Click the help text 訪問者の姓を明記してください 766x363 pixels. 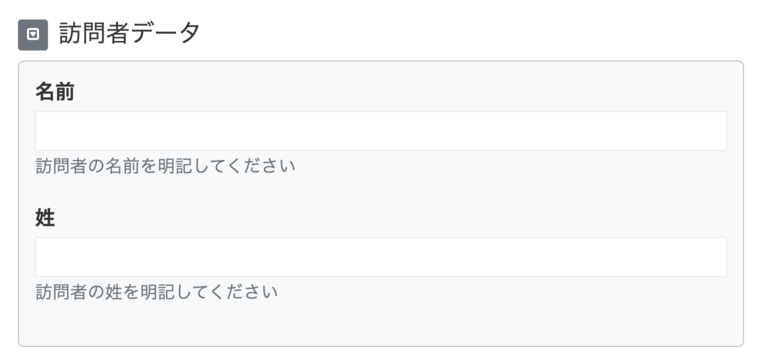tap(156, 292)
